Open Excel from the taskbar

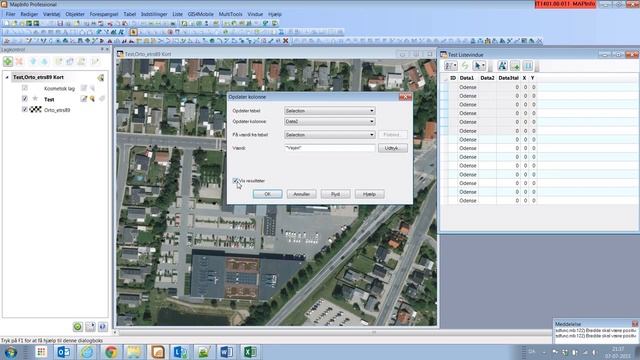pyautogui.click(x=250, y=352)
